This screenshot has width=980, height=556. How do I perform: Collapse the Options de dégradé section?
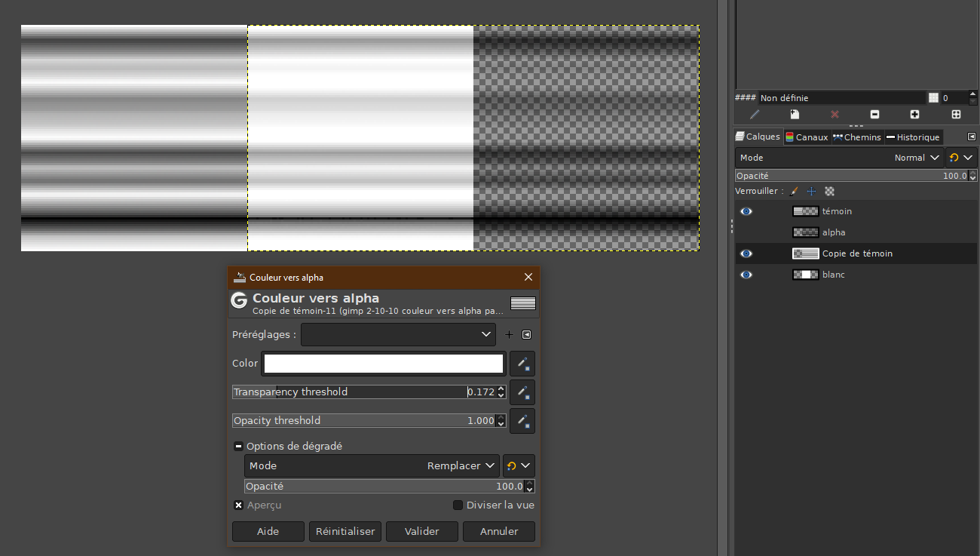point(238,447)
